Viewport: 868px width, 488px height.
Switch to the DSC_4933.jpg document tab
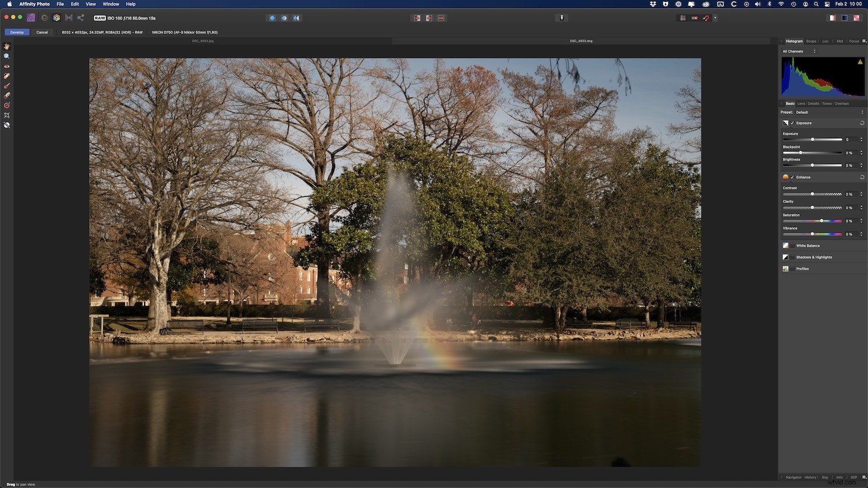pyautogui.click(x=204, y=41)
